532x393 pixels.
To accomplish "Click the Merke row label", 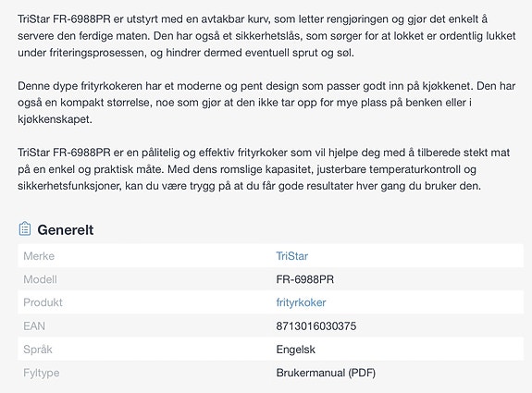I will click(x=39, y=256).
